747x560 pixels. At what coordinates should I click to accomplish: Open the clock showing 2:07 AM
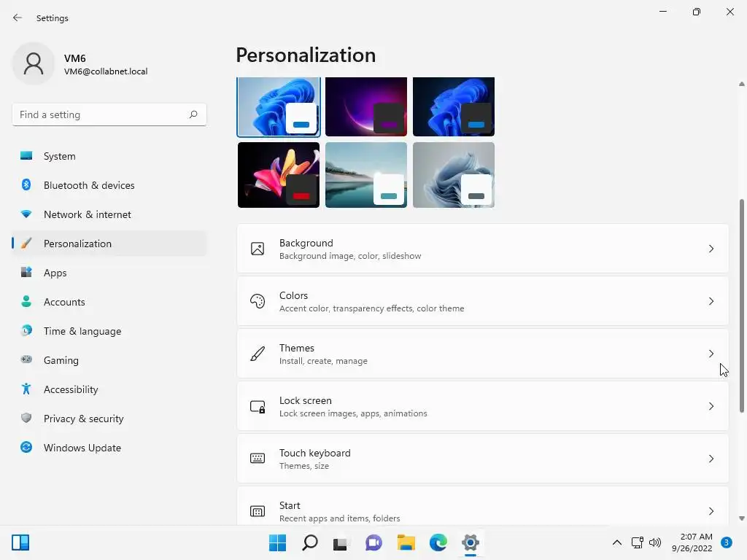click(x=692, y=542)
